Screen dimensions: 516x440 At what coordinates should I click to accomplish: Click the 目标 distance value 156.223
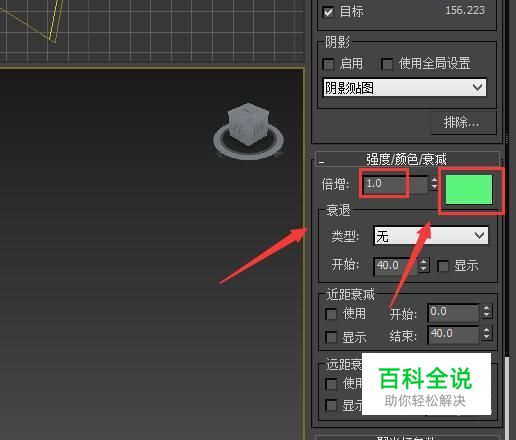[x=465, y=10]
